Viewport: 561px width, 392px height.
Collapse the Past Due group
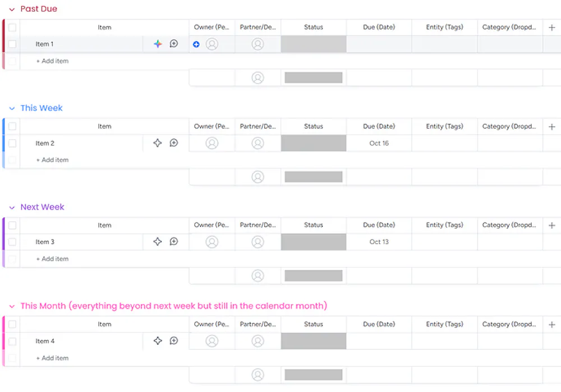tap(12, 10)
